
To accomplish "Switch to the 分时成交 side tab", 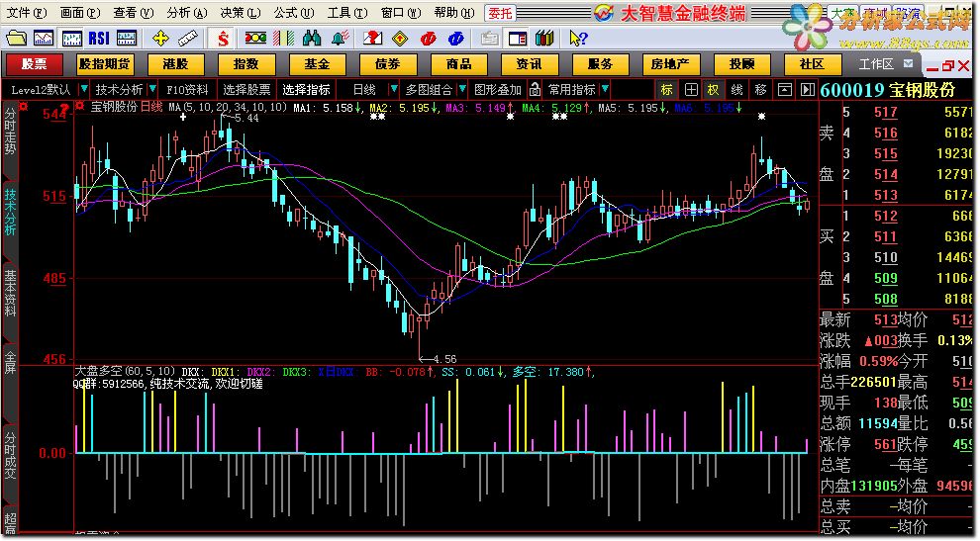I will (x=10, y=454).
